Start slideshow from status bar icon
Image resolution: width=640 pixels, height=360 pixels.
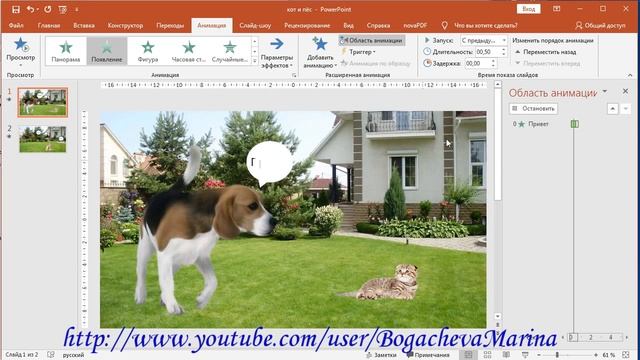point(525,355)
